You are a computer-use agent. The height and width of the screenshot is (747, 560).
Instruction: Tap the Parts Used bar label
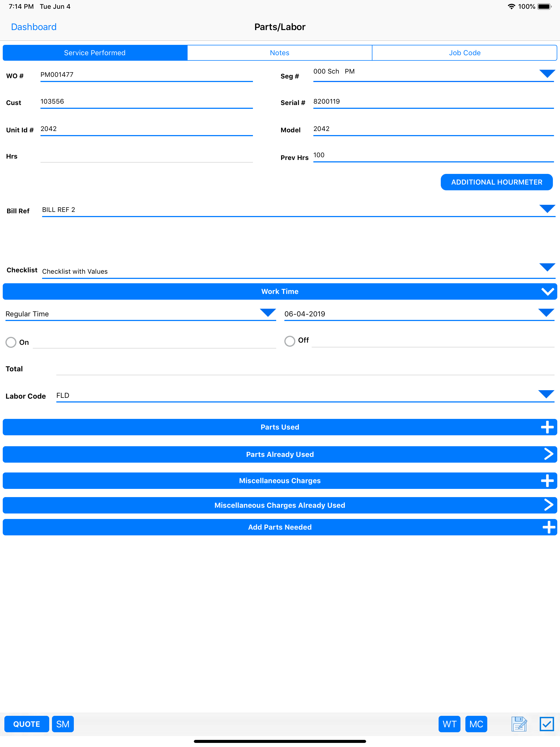pyautogui.click(x=280, y=427)
